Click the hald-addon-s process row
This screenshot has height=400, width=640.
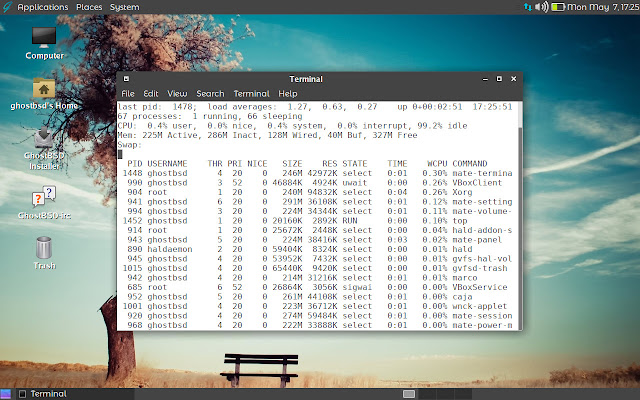point(315,230)
